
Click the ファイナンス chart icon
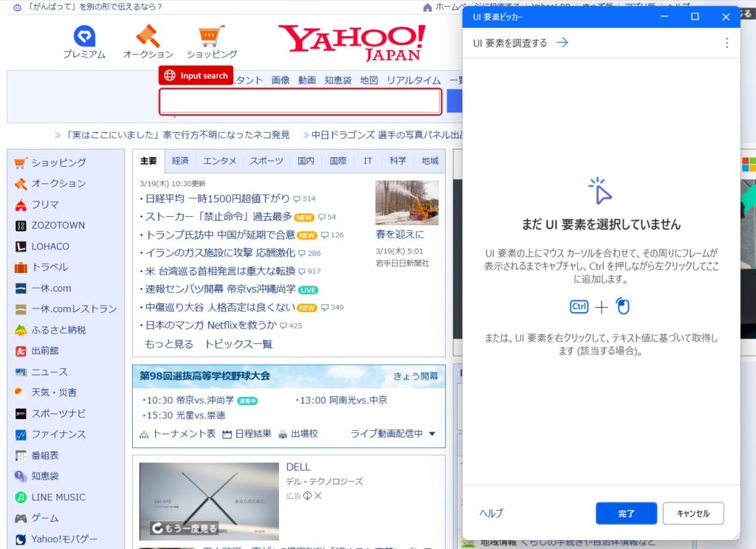21,435
